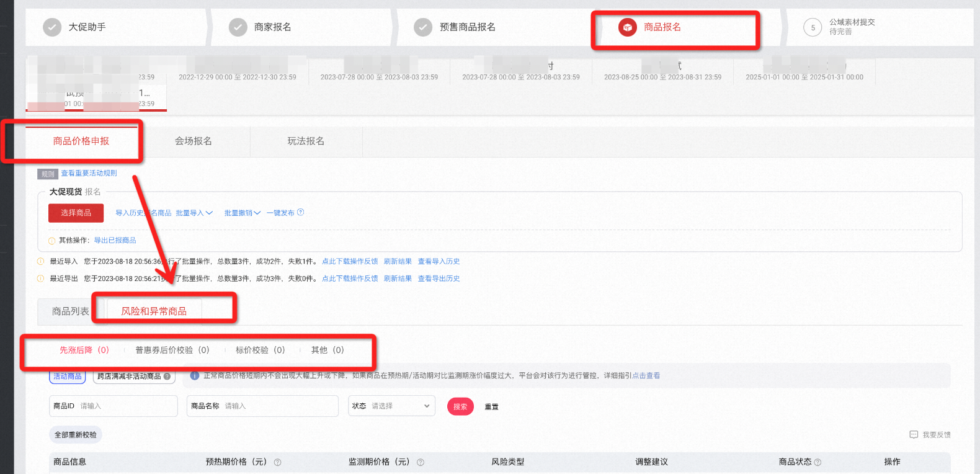Click the step 5 circle icon
980x474 pixels.
pyautogui.click(x=813, y=27)
